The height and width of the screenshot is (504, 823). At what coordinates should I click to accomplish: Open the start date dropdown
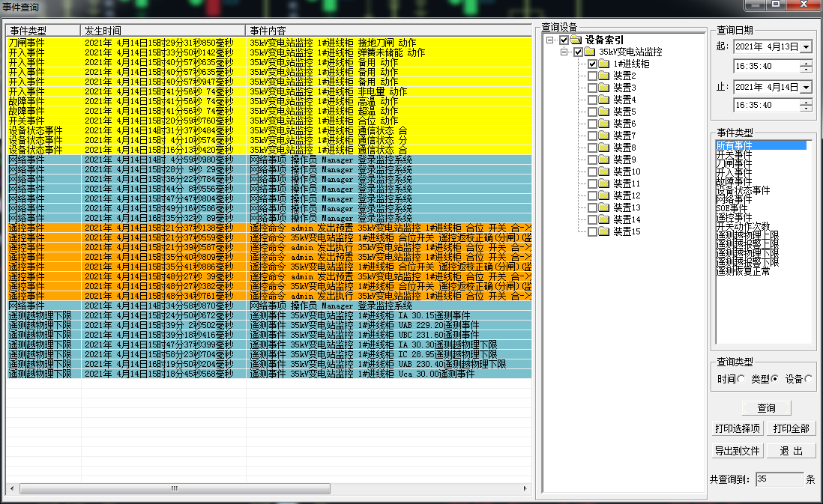[x=805, y=47]
